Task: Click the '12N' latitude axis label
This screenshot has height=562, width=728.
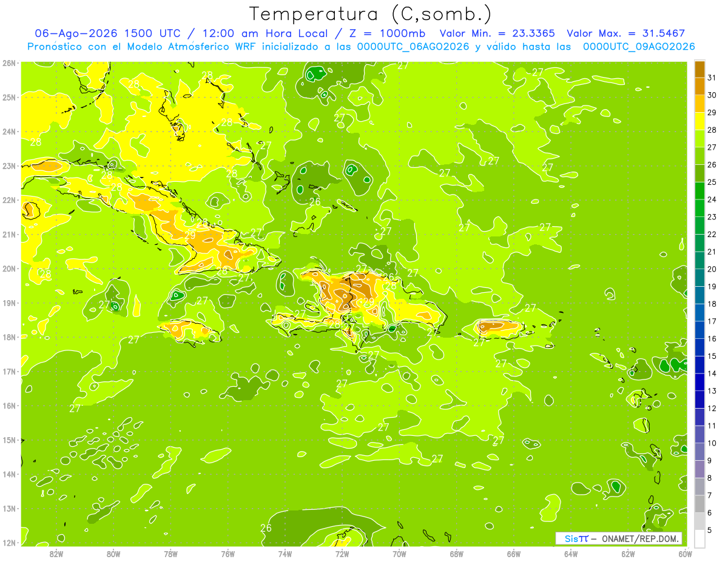Action: click(x=8, y=543)
